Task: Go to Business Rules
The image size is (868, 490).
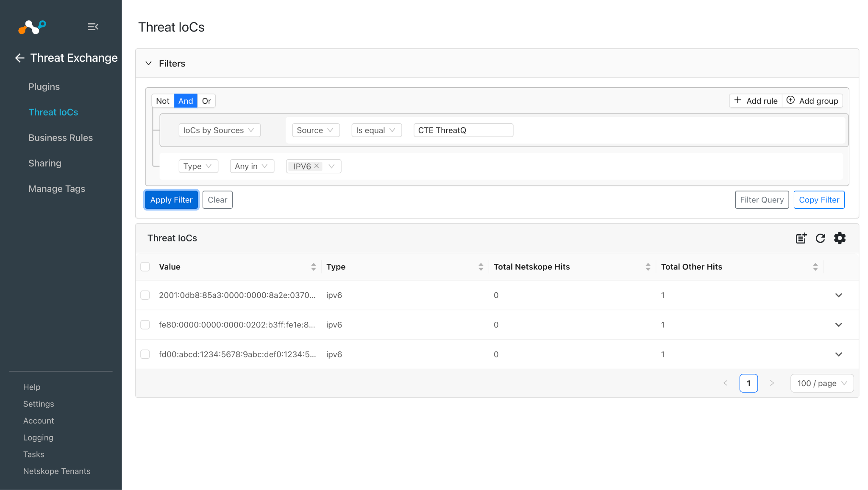Action: (x=61, y=138)
